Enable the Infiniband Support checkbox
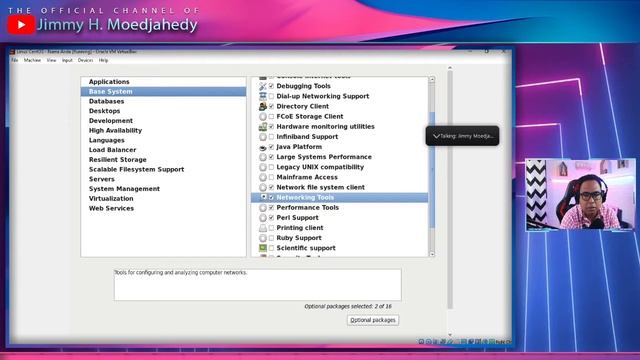Viewport: 640px width, 360px height. tap(271, 137)
